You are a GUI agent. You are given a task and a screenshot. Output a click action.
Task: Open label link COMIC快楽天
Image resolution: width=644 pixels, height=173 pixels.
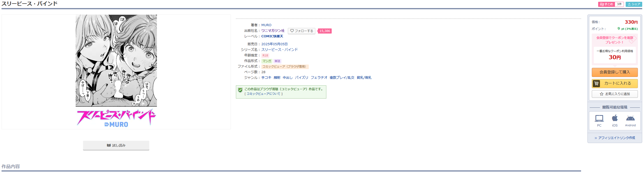(x=272, y=36)
